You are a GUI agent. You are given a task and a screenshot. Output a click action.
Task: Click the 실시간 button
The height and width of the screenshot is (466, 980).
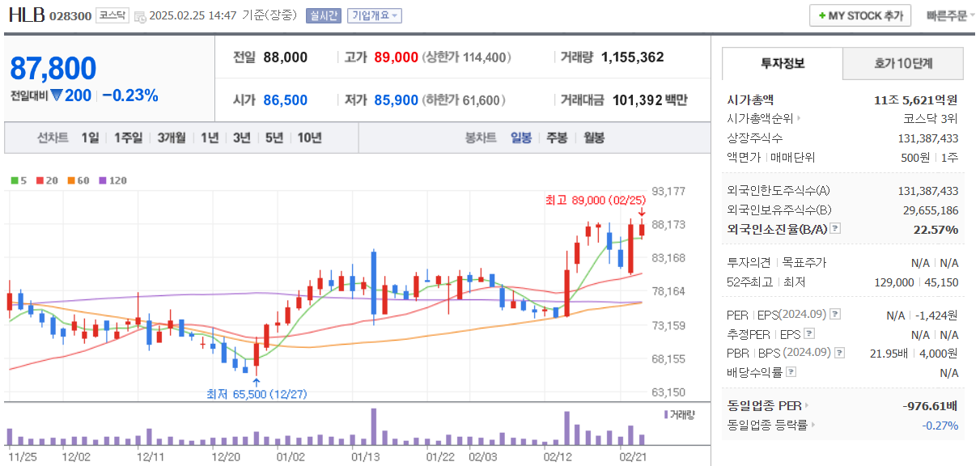coord(322,15)
